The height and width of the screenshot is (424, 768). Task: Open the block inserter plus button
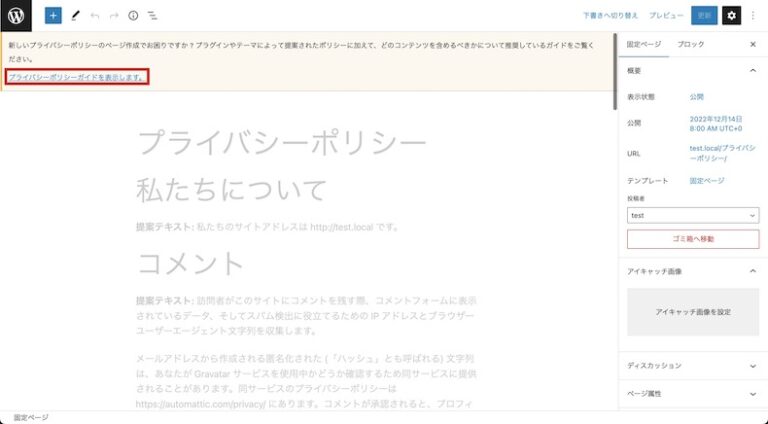53,16
